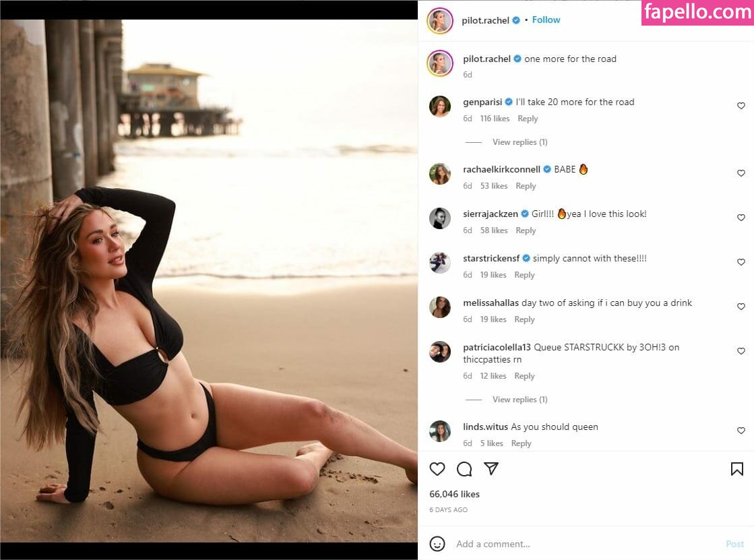This screenshot has width=754, height=560.
Task: Click the Add a comment field
Action: pyautogui.click(x=587, y=544)
